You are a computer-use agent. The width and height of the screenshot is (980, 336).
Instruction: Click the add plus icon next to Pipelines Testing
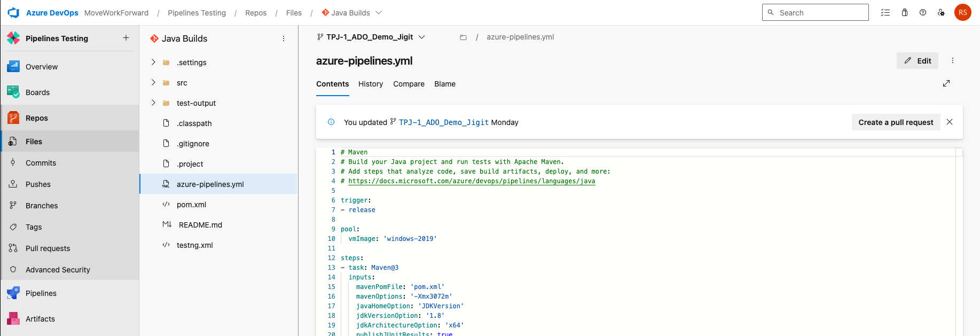[x=126, y=38]
